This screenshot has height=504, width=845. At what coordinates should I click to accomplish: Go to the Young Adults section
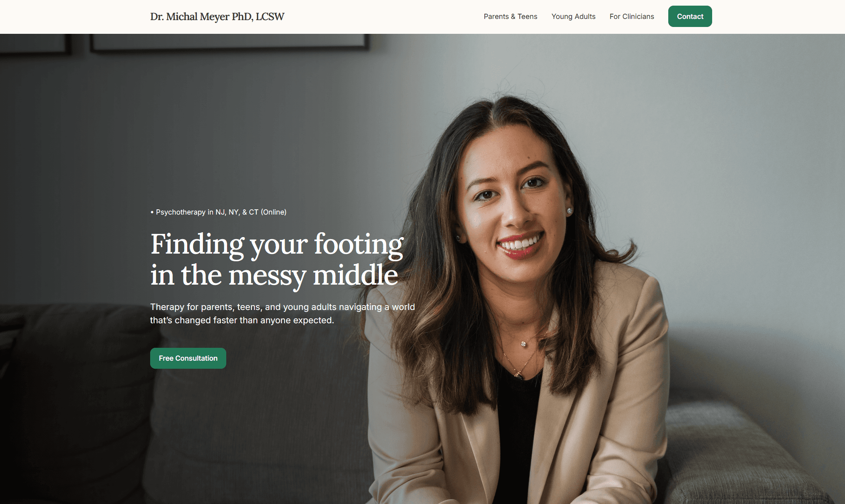[x=573, y=17]
